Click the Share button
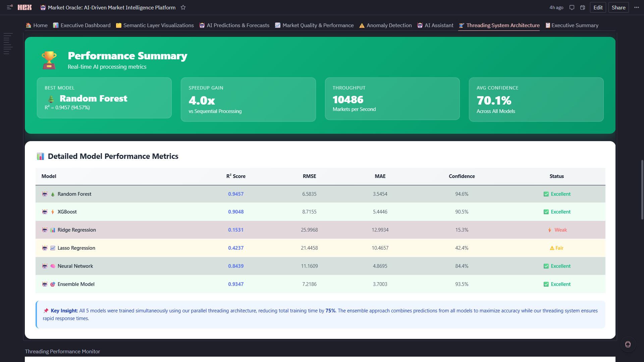Screen dimensions: 644x362 pos(618,7)
